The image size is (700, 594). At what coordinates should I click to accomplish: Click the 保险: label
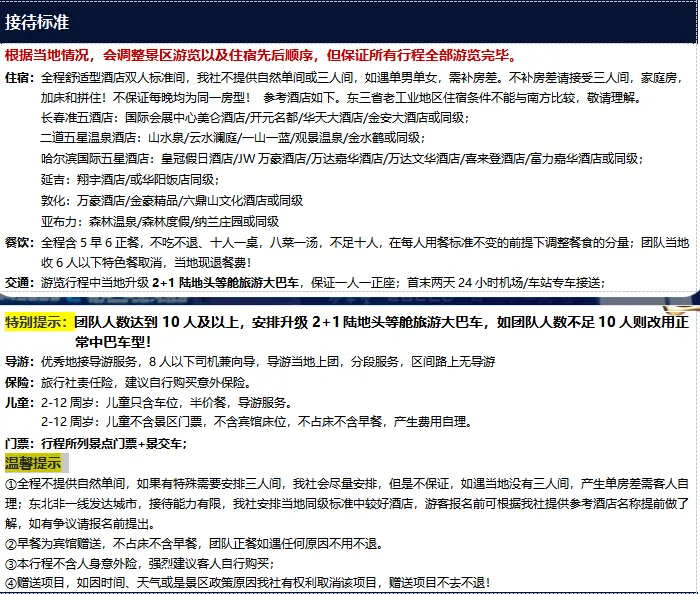[20, 382]
